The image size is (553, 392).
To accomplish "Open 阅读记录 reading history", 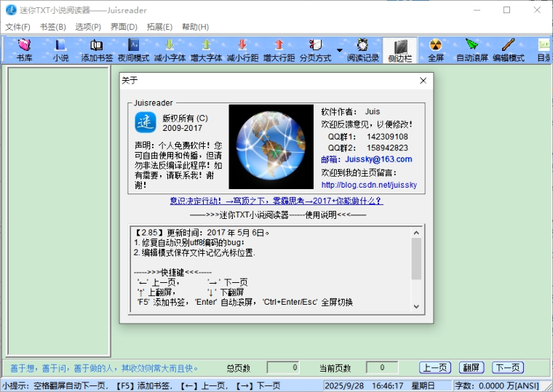I will [362, 49].
